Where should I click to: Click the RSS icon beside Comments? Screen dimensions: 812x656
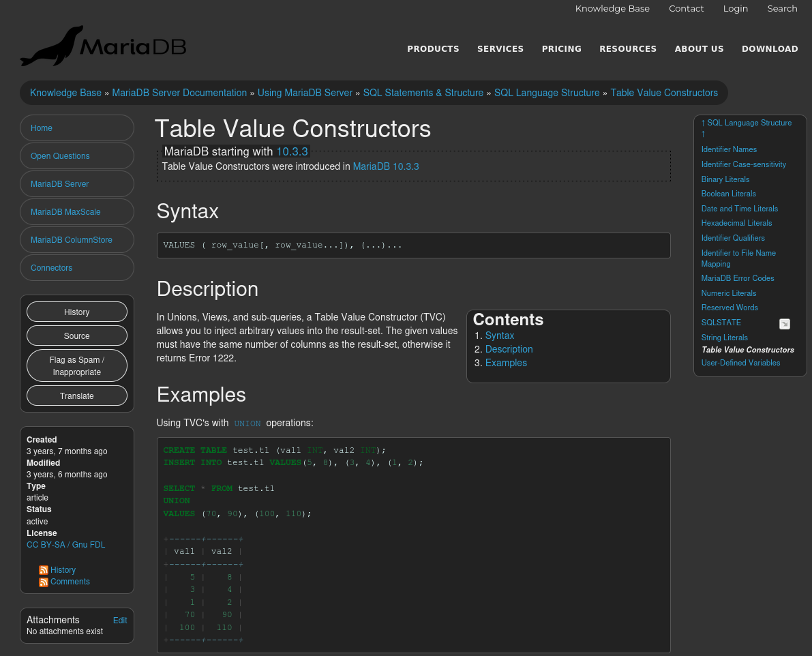click(x=44, y=582)
